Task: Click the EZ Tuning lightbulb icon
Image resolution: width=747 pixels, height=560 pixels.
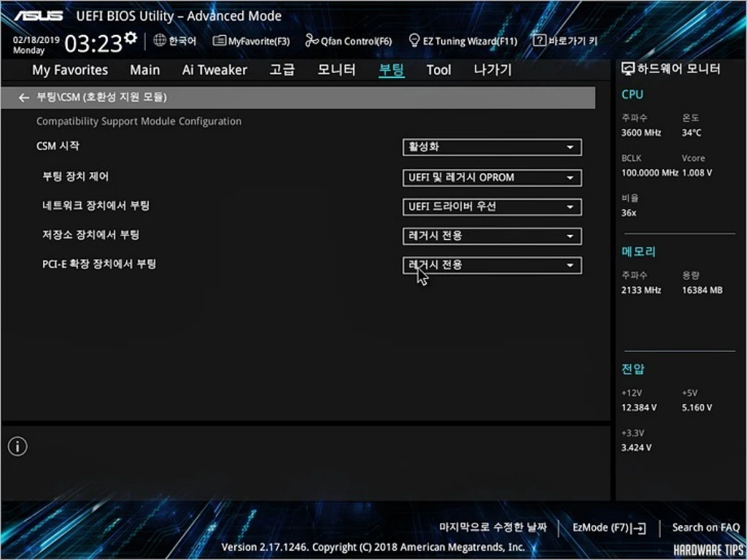Action: click(x=414, y=41)
